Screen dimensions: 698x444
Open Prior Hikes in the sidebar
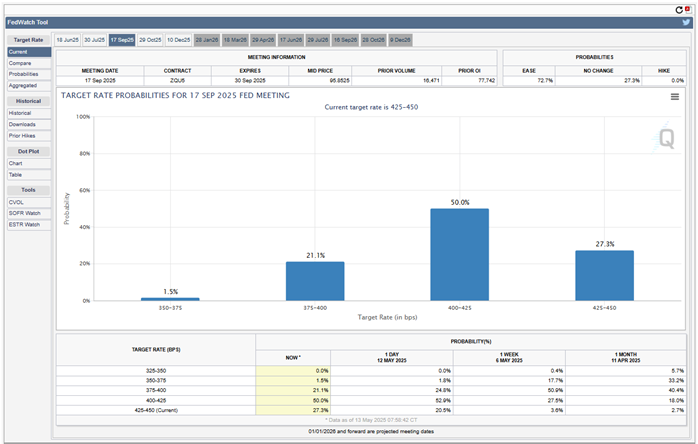pyautogui.click(x=23, y=135)
